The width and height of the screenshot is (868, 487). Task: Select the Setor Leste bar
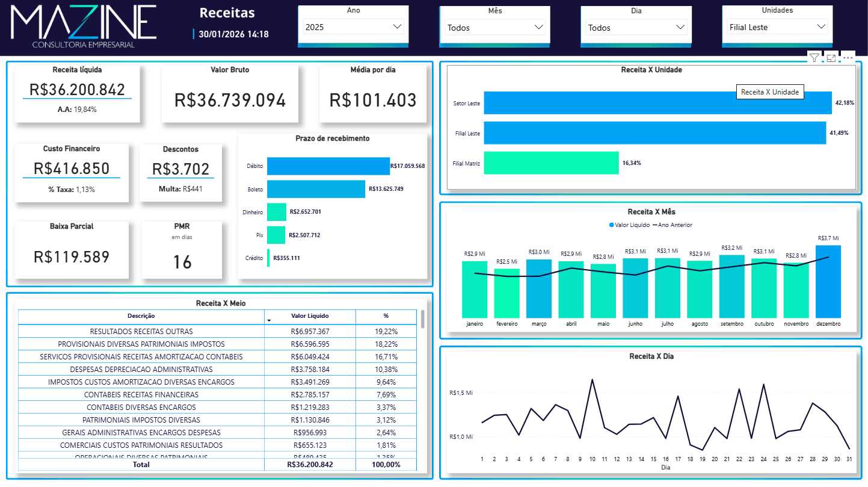coord(657,103)
